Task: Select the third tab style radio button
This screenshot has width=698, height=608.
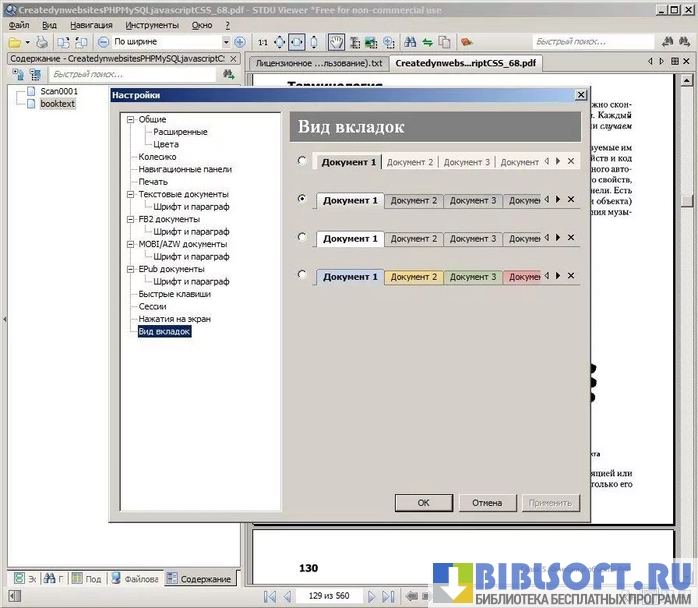Action: (303, 238)
